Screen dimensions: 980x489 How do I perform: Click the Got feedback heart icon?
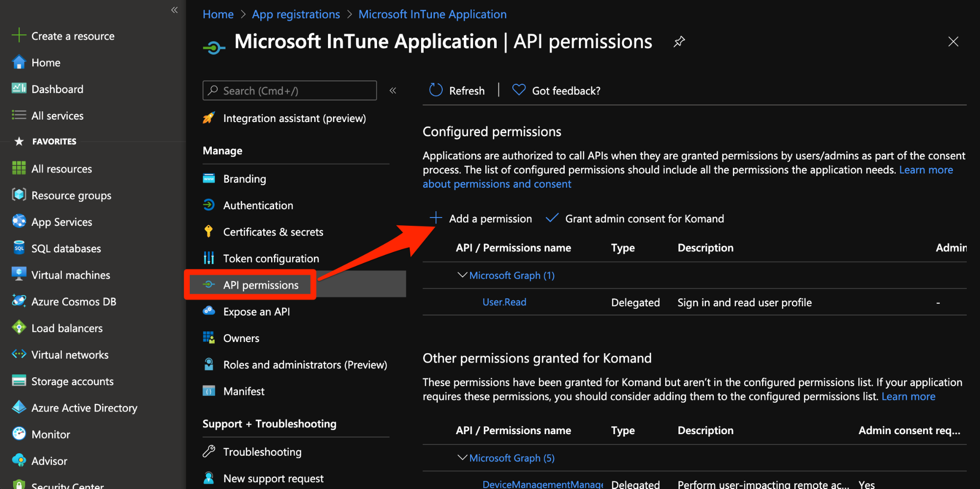(519, 90)
